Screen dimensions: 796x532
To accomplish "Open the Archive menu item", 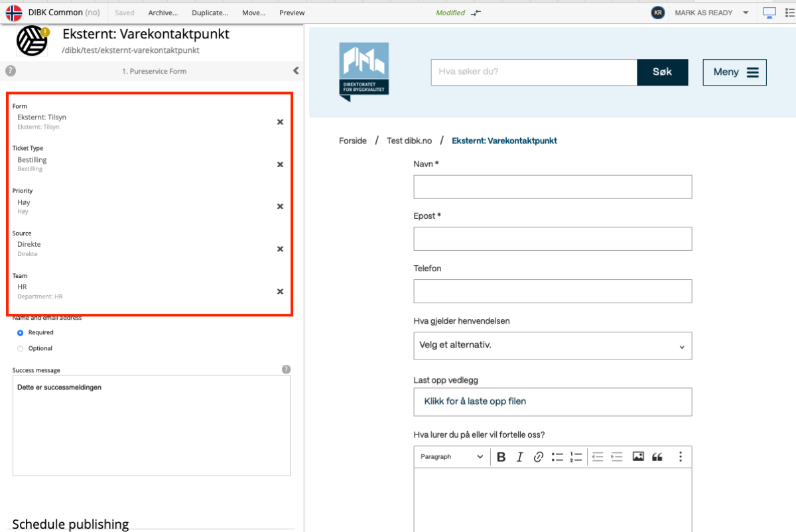I will tap(163, 12).
